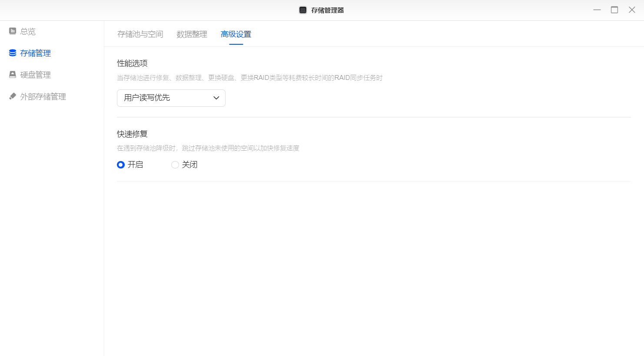Open the 用户读写优先 performance dropdown
This screenshot has height=356, width=644.
click(x=171, y=98)
